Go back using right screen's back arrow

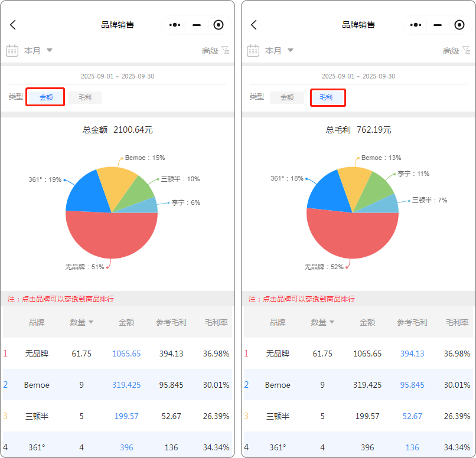tap(254, 25)
